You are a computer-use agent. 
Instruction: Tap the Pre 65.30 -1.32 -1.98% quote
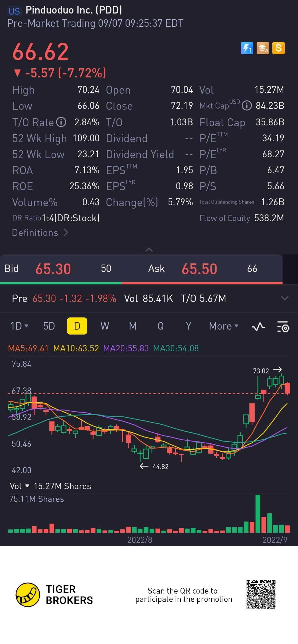[x=64, y=298]
